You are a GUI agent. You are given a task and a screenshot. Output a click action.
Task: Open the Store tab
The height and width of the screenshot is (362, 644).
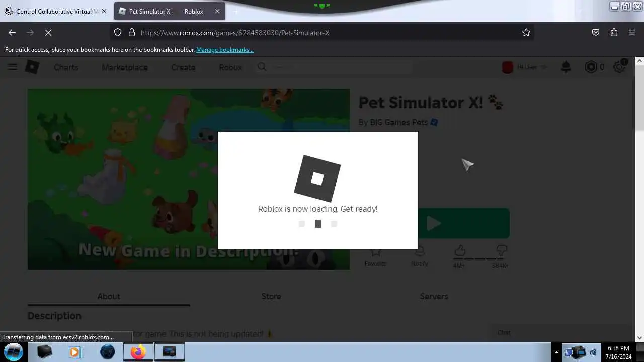pyautogui.click(x=271, y=296)
